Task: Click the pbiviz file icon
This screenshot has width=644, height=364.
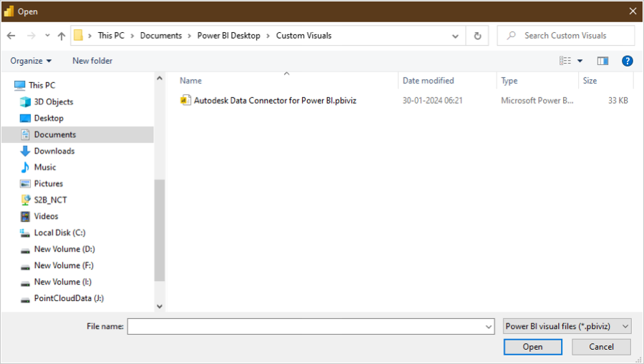Action: tap(185, 100)
